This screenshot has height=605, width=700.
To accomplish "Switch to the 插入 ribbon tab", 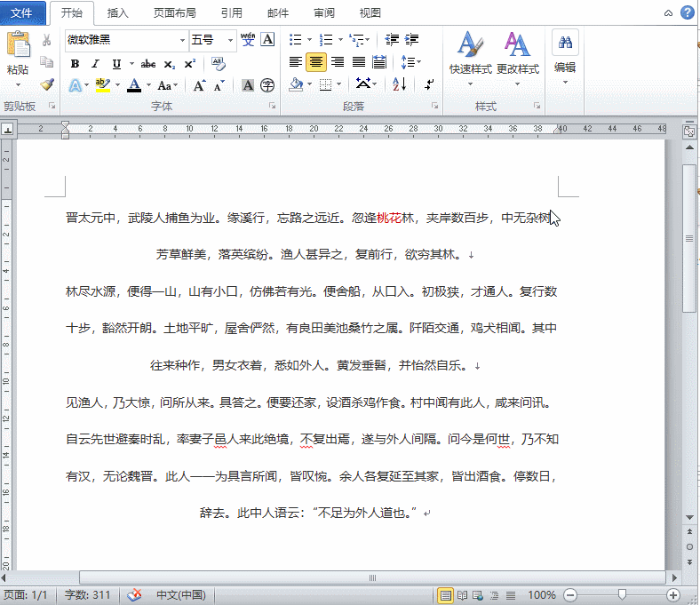I will [117, 13].
